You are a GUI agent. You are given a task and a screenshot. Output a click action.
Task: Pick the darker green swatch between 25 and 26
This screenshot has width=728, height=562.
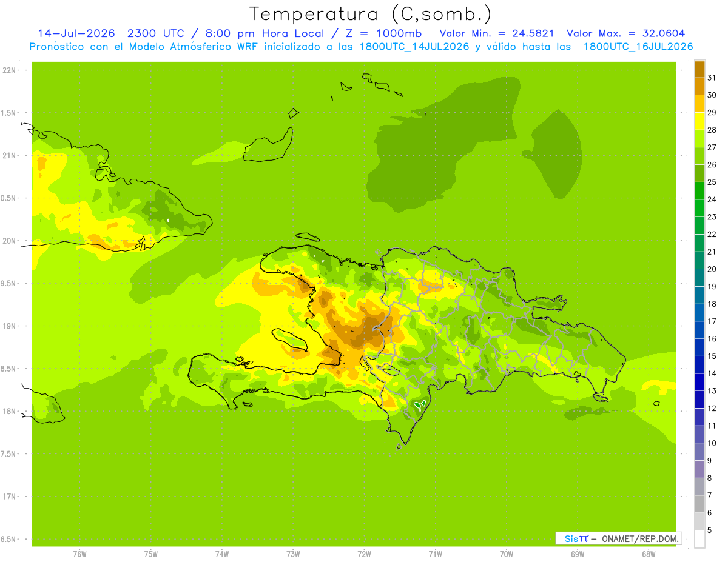click(699, 173)
